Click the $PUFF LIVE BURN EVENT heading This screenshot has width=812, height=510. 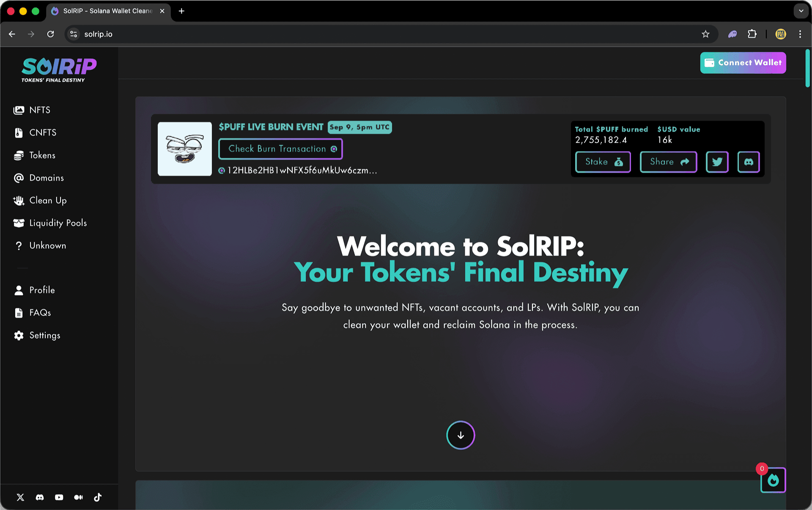tap(271, 127)
